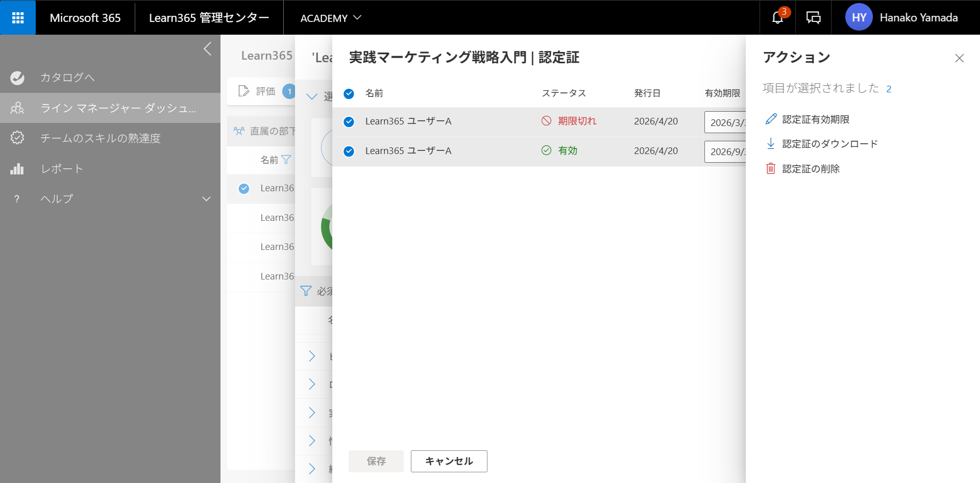The height and width of the screenshot is (483, 980).
Task: Expand the third row chevron in background list
Action: pos(312,413)
